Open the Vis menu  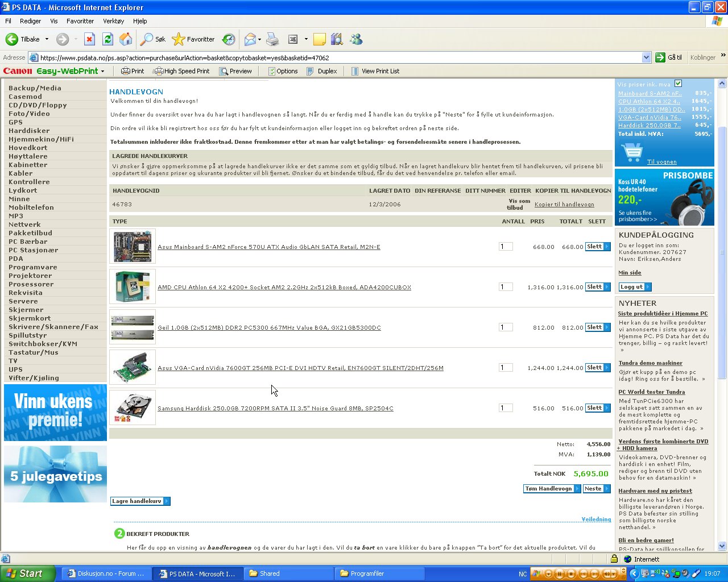pos(54,21)
